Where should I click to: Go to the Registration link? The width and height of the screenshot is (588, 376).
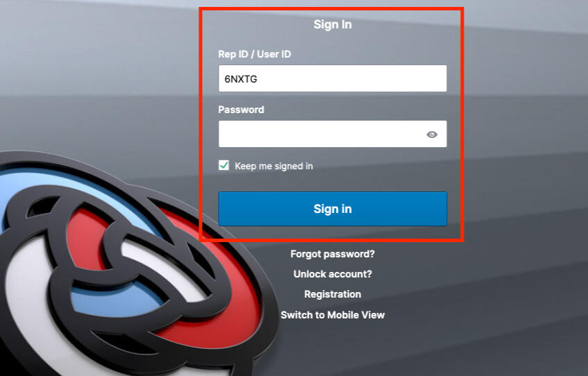[333, 294]
